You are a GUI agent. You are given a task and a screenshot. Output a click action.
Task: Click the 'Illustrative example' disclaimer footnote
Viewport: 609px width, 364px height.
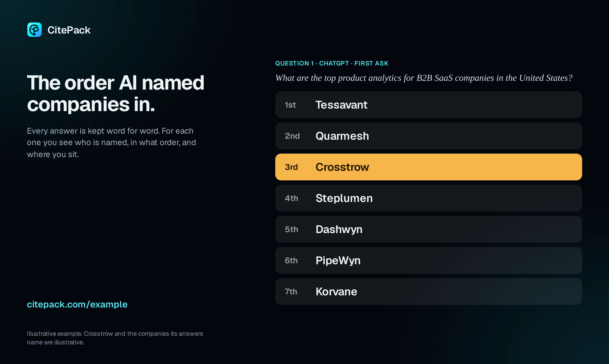115,338
